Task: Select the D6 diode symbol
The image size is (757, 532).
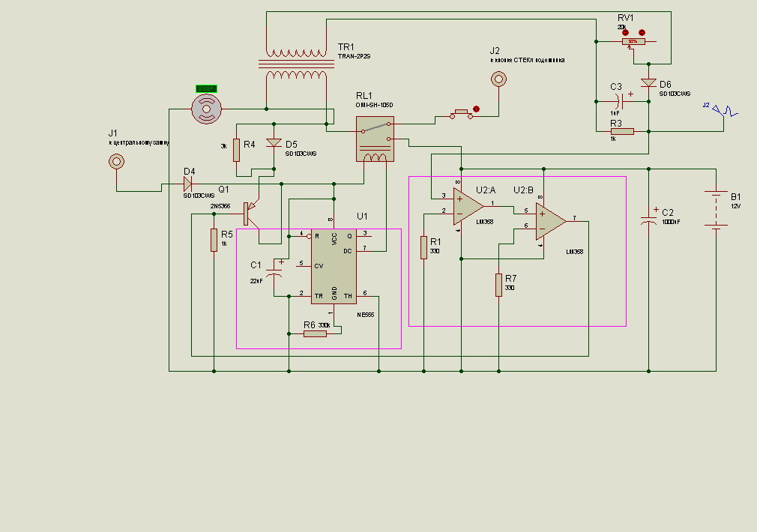Action: click(648, 83)
